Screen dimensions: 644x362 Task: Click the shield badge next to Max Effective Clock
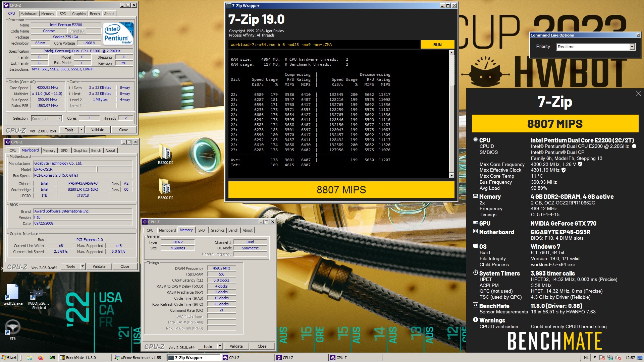pyautogui.click(x=563, y=170)
